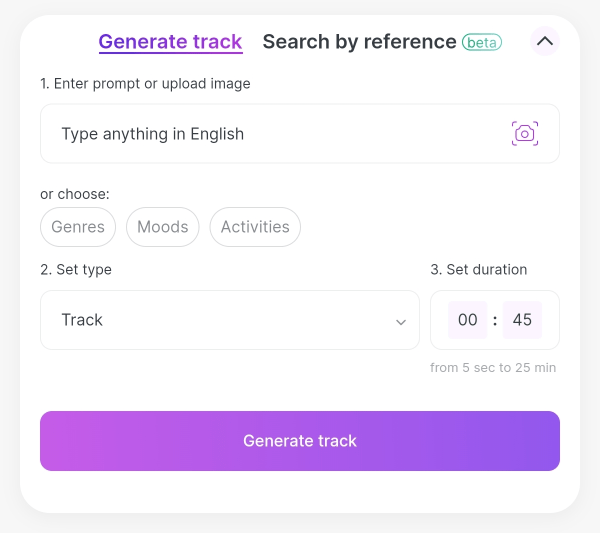
Task: Click the arrow in the type dropdown
Action: point(401,321)
